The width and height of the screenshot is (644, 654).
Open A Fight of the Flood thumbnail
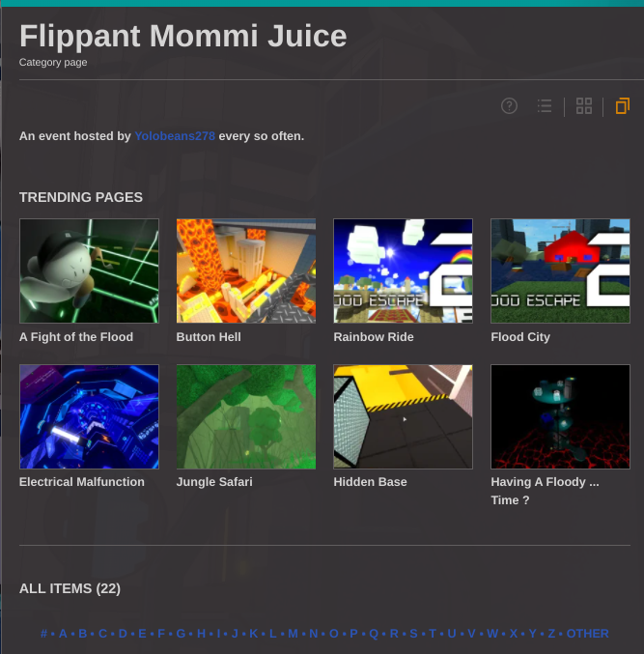coord(89,270)
